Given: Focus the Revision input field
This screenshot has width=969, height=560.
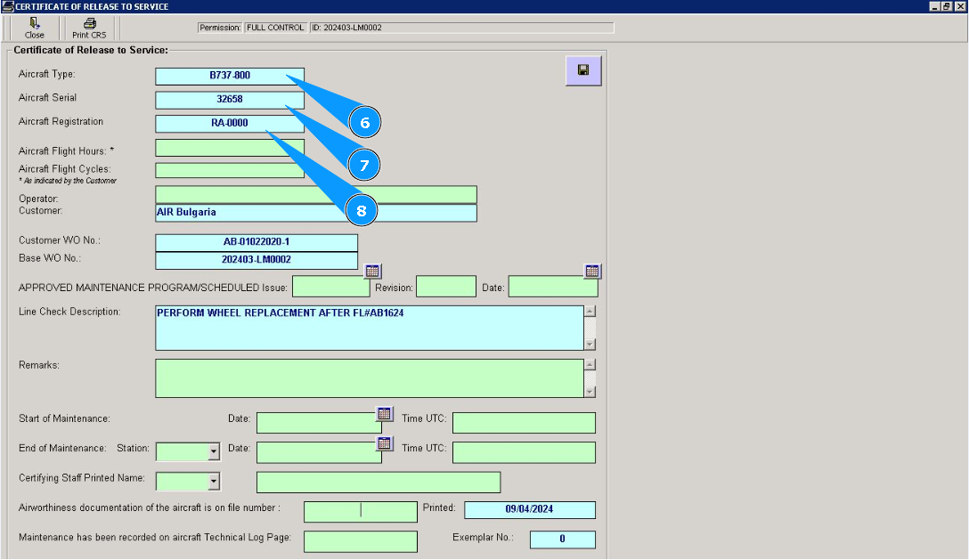Looking at the screenshot, I should [x=445, y=287].
